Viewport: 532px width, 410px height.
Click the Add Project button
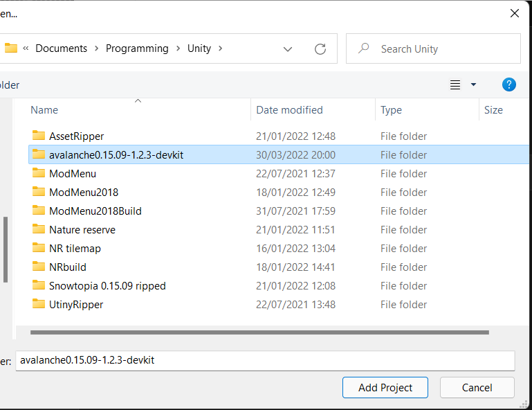(x=385, y=388)
